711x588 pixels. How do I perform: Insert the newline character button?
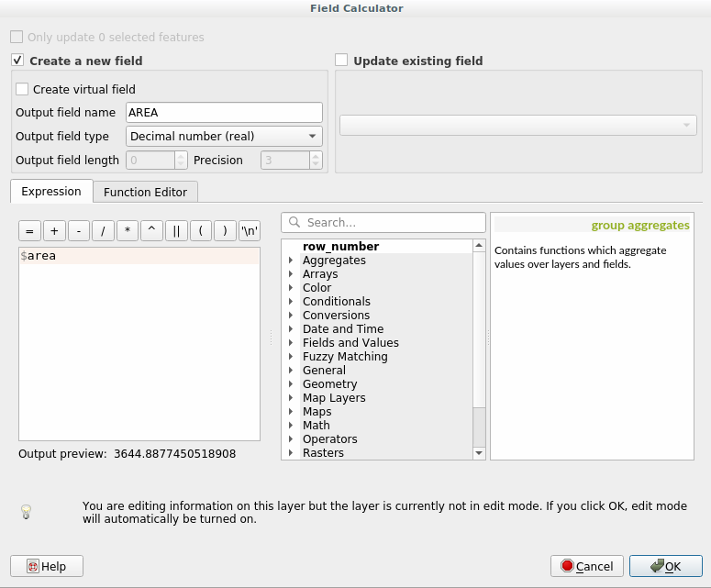[249, 231]
